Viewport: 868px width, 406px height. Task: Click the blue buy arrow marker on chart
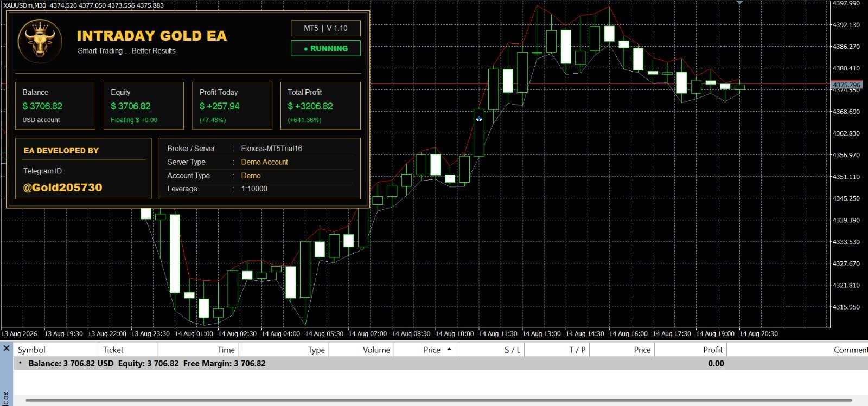[479, 119]
